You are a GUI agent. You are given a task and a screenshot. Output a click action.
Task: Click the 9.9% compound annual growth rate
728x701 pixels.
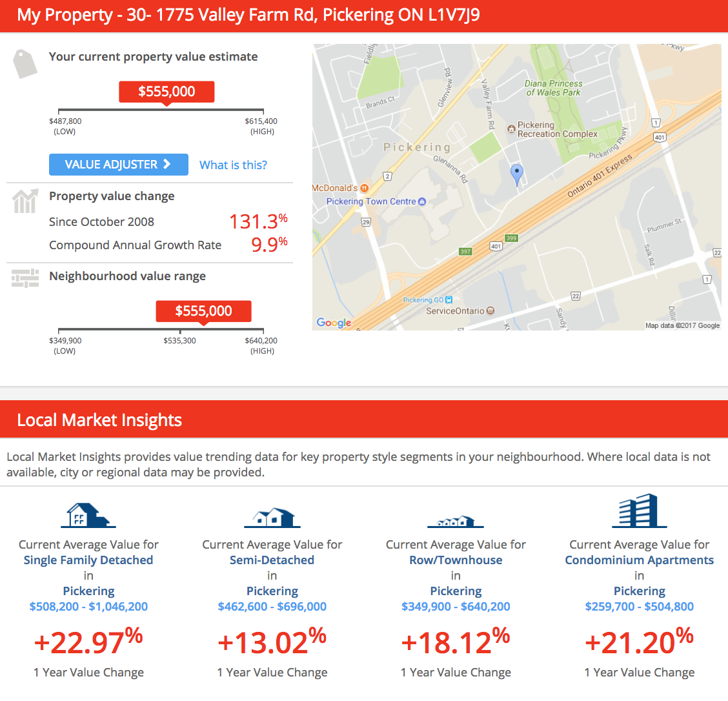coord(269,244)
